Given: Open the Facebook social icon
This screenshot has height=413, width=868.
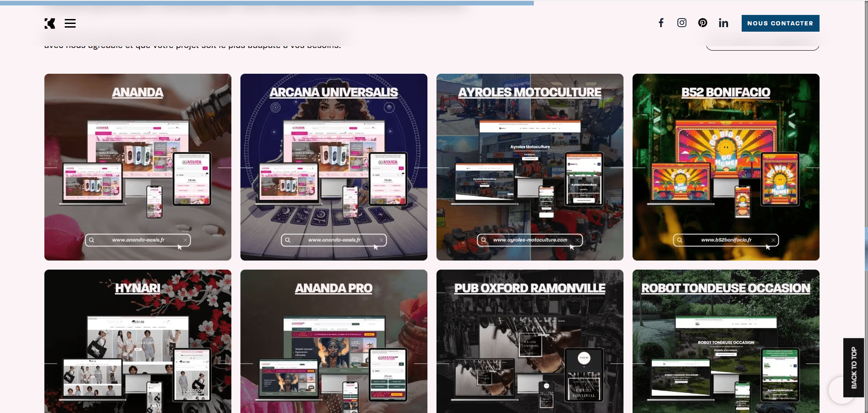Looking at the screenshot, I should click(x=661, y=23).
